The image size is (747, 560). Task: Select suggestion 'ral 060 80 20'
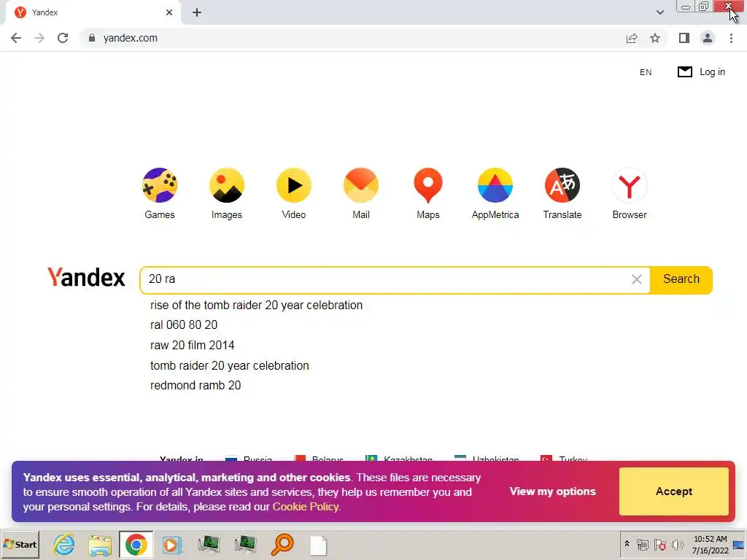point(184,324)
